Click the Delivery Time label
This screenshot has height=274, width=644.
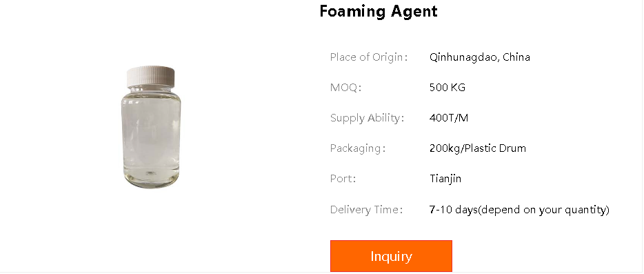pos(366,210)
